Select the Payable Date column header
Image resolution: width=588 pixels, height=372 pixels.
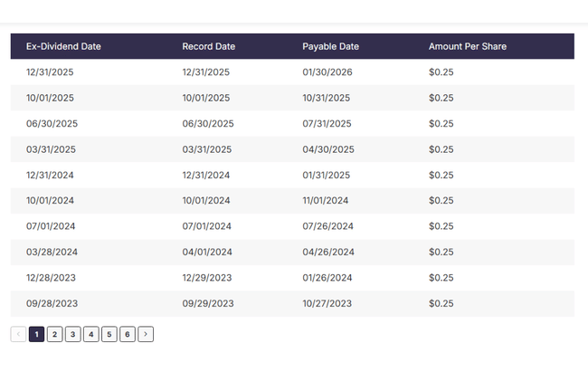pyautogui.click(x=330, y=46)
